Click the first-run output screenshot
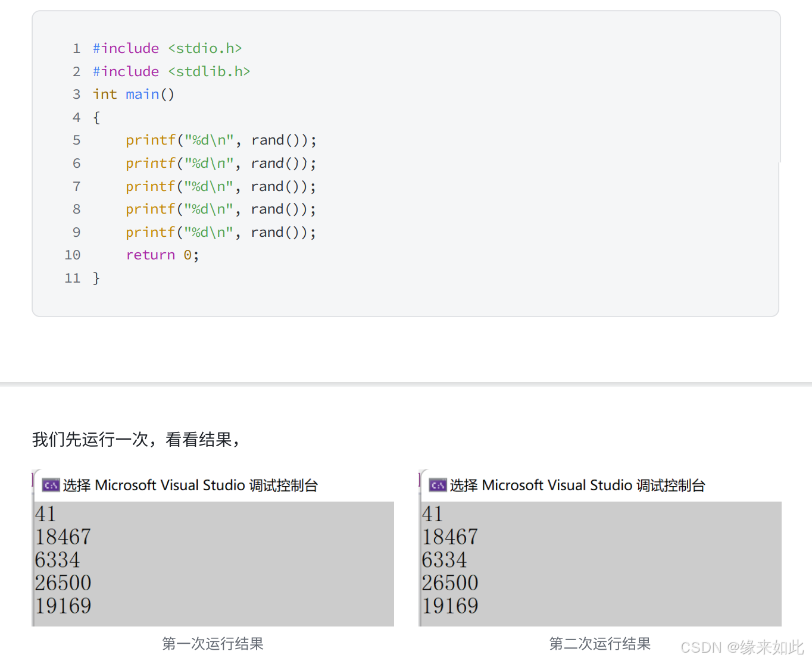Viewport: 812px width, 661px height. pos(213,548)
